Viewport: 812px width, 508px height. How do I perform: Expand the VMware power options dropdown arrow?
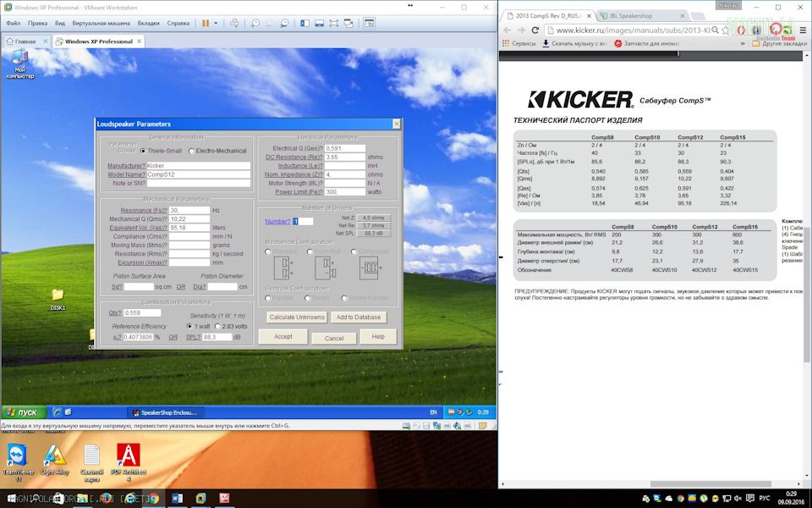tap(216, 23)
